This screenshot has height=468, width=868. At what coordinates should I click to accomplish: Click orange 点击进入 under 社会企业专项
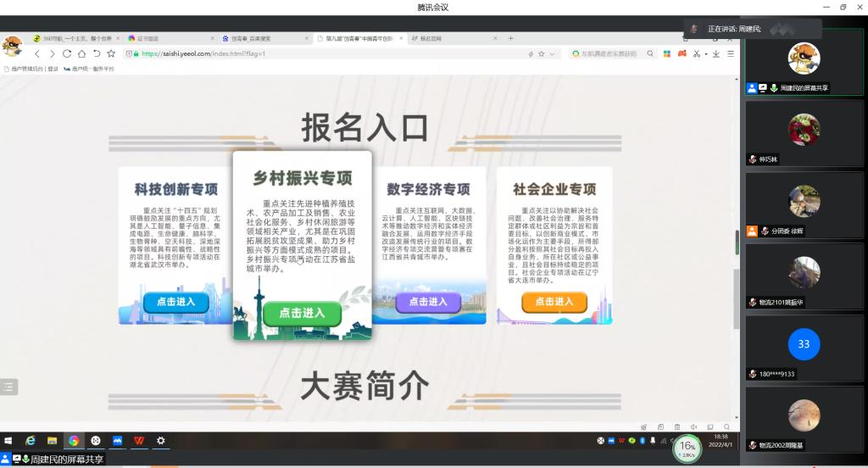(554, 302)
